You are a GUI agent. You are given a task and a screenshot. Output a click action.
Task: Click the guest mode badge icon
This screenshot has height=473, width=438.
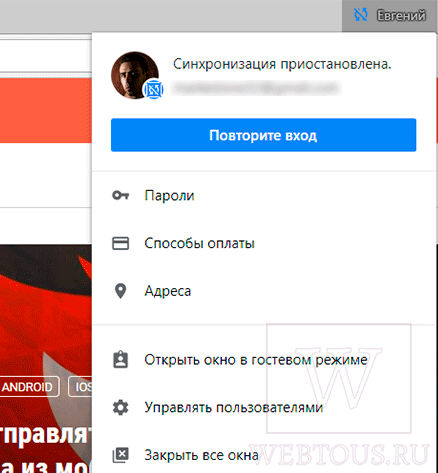point(120,360)
